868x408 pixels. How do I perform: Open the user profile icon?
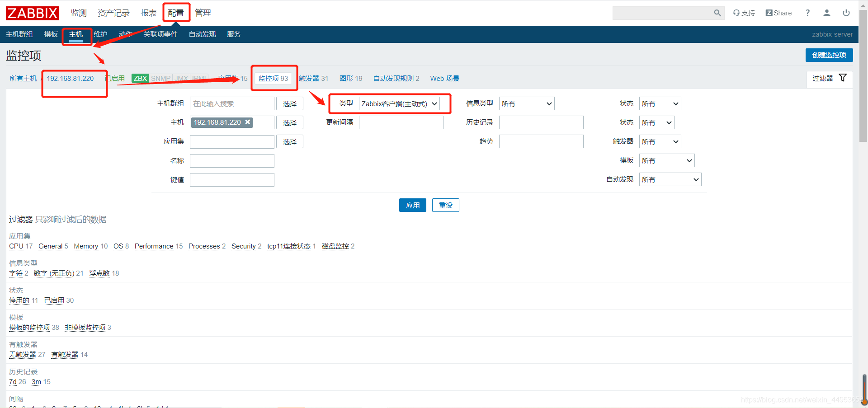[827, 13]
